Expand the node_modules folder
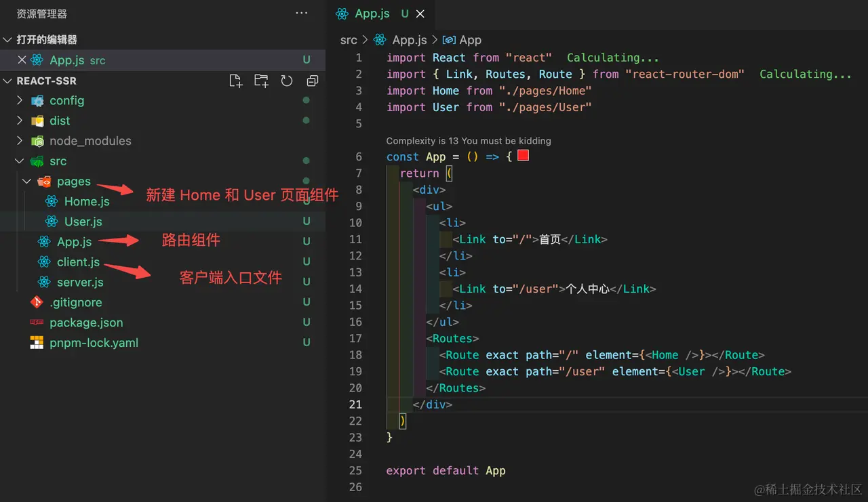Viewport: 868px width, 502px height. (19, 141)
